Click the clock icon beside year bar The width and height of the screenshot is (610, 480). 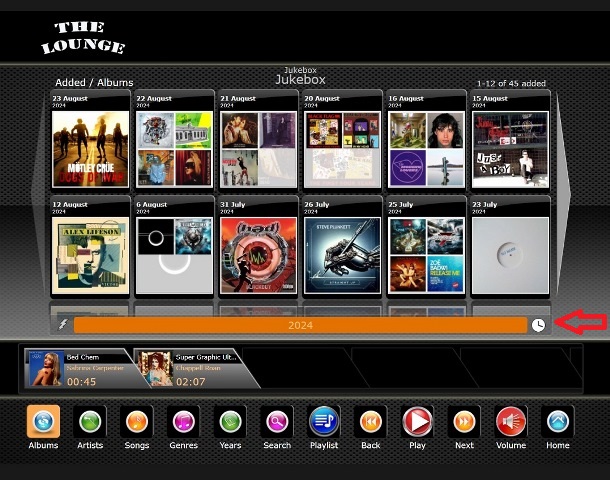coord(538,325)
